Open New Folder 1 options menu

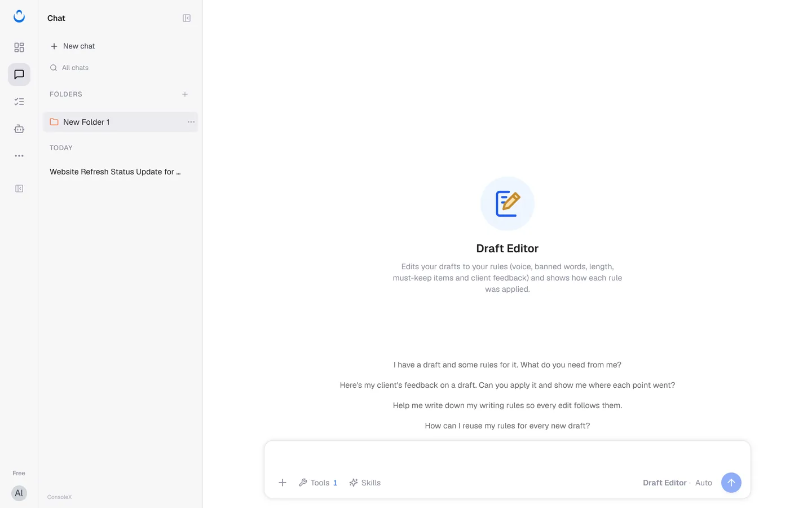tap(191, 122)
